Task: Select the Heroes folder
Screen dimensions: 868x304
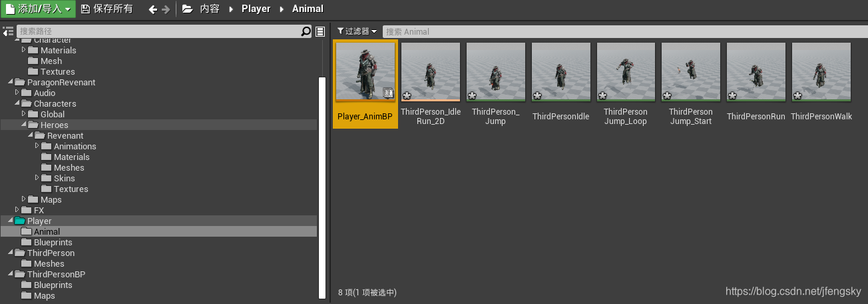Action: [x=55, y=125]
